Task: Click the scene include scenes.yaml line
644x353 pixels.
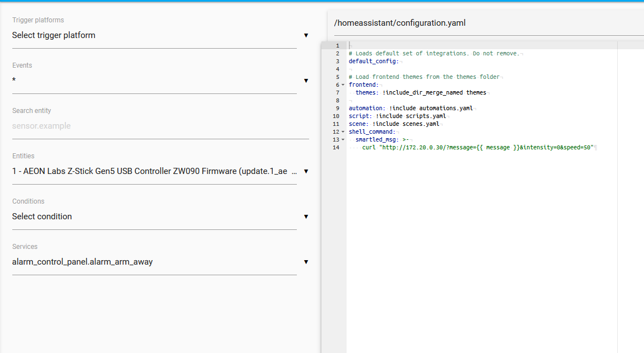Action: [x=394, y=124]
